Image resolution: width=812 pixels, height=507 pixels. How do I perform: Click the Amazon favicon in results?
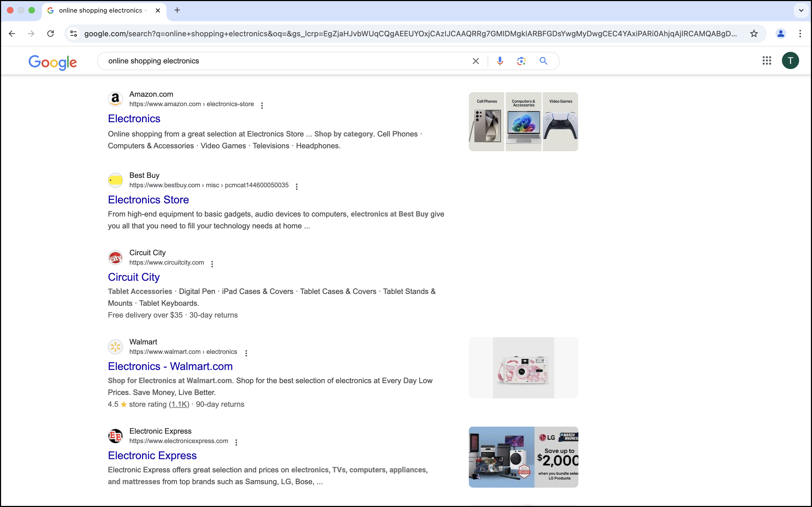[115, 99]
